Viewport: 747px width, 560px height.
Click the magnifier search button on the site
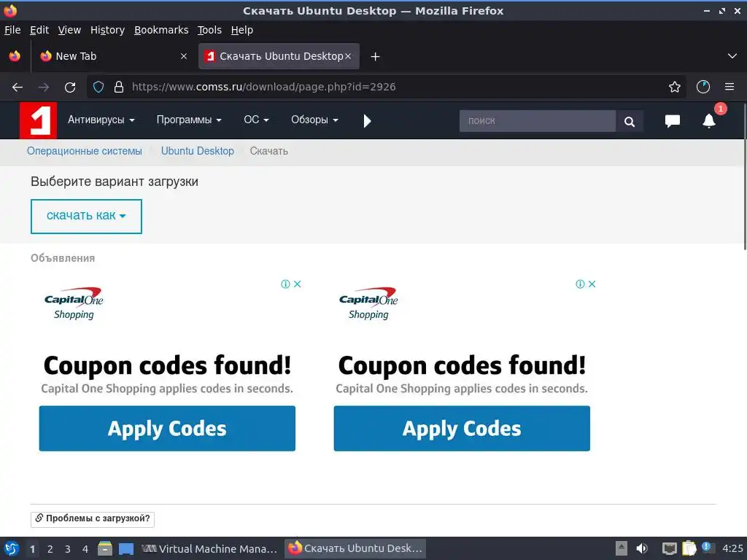pyautogui.click(x=630, y=122)
